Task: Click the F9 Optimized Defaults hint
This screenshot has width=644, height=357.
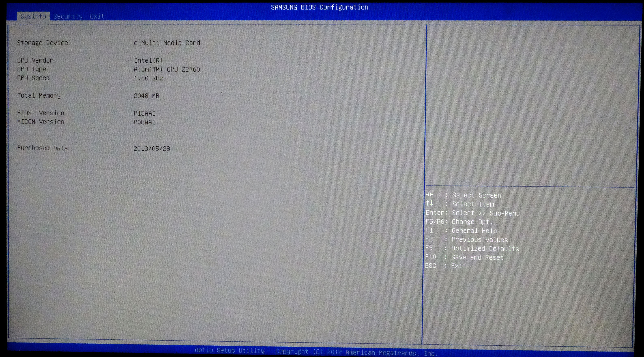Action: (472, 248)
